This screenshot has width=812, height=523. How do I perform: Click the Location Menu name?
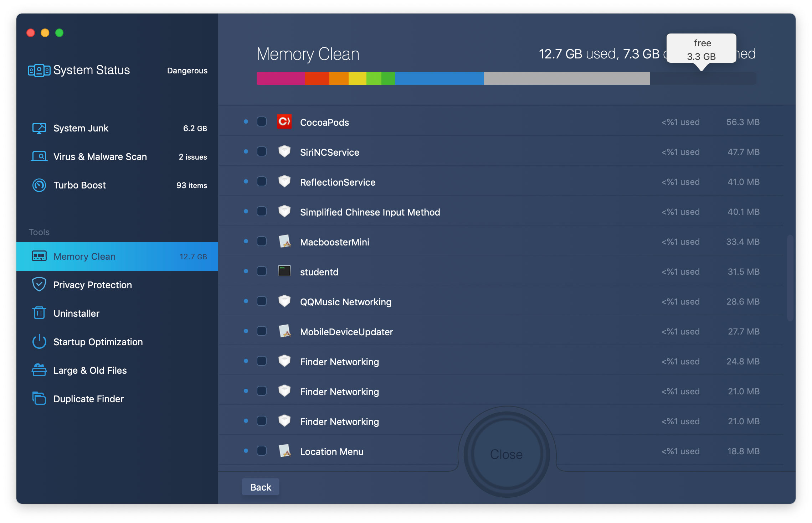pos(332,451)
